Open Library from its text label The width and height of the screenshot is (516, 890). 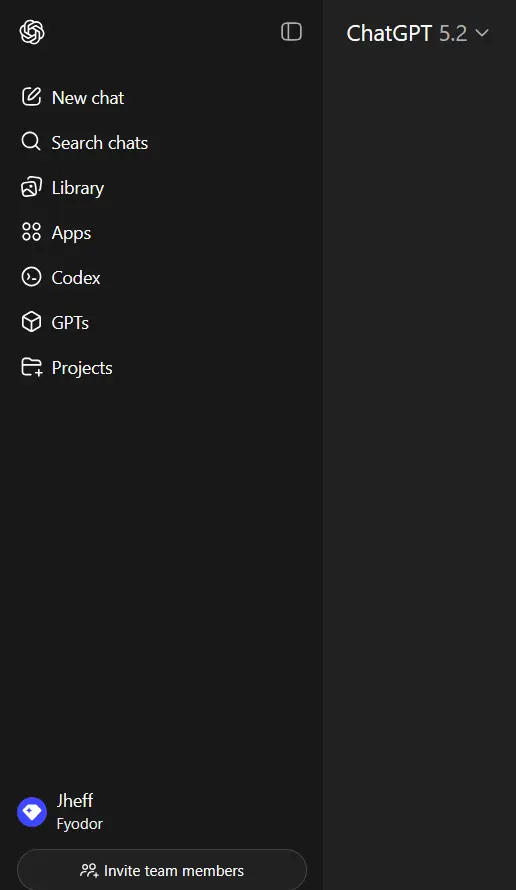point(78,188)
